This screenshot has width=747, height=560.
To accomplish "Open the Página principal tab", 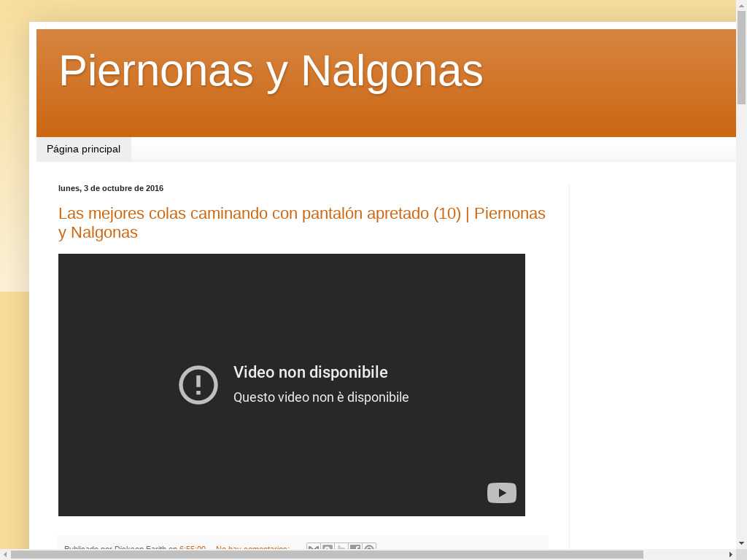I will click(83, 149).
